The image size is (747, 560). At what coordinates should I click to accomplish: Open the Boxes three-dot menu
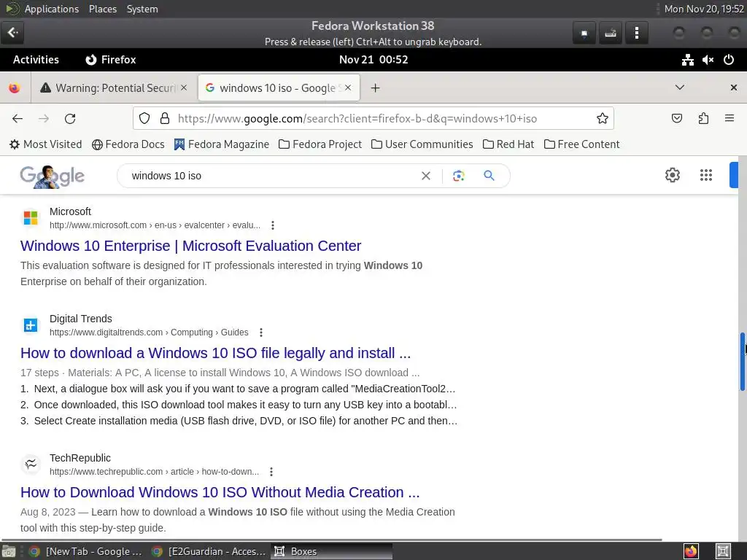636,33
